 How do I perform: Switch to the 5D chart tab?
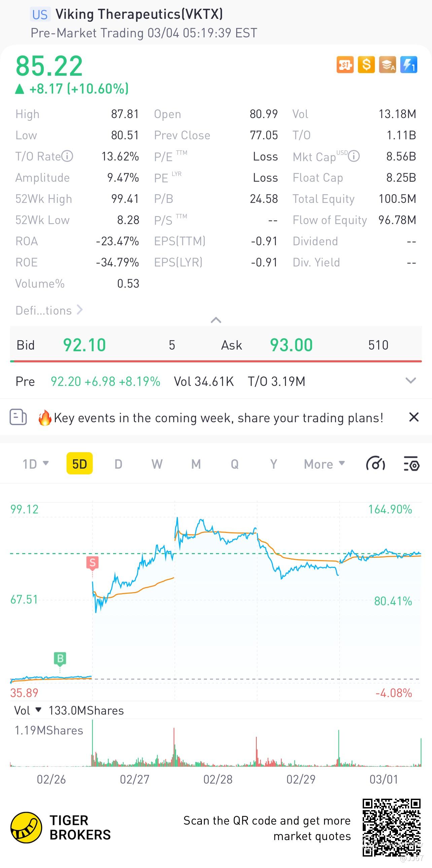pyautogui.click(x=79, y=464)
